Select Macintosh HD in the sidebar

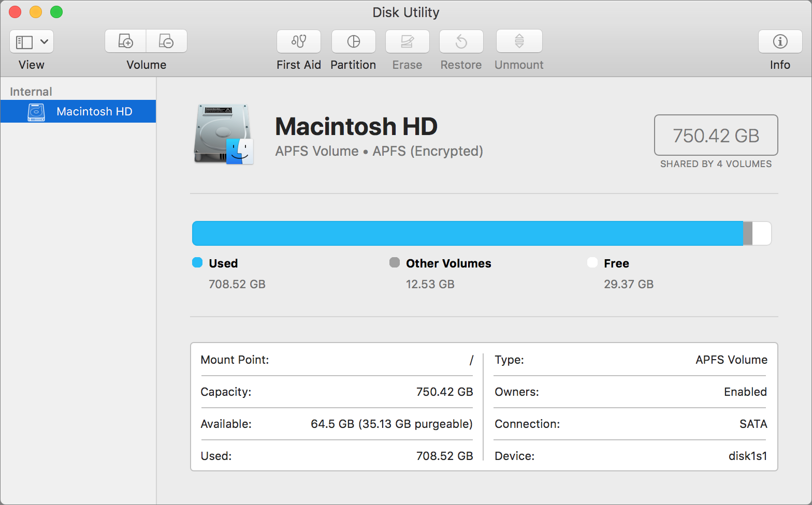tap(78, 111)
